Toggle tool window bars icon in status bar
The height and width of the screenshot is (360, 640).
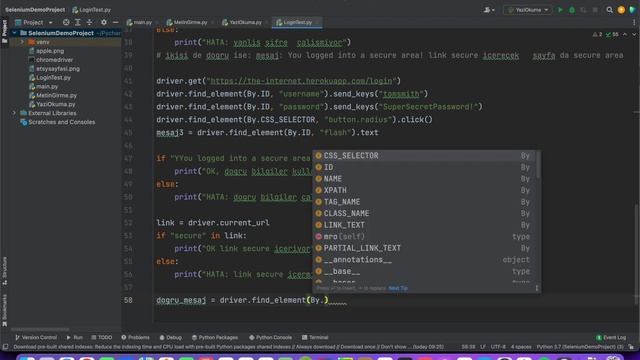pos(5,347)
